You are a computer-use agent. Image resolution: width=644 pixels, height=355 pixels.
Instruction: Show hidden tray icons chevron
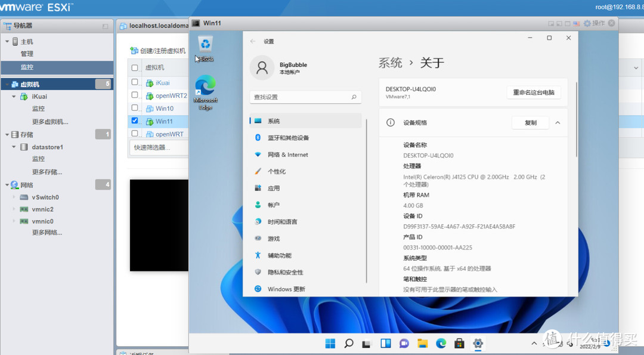[x=534, y=344]
